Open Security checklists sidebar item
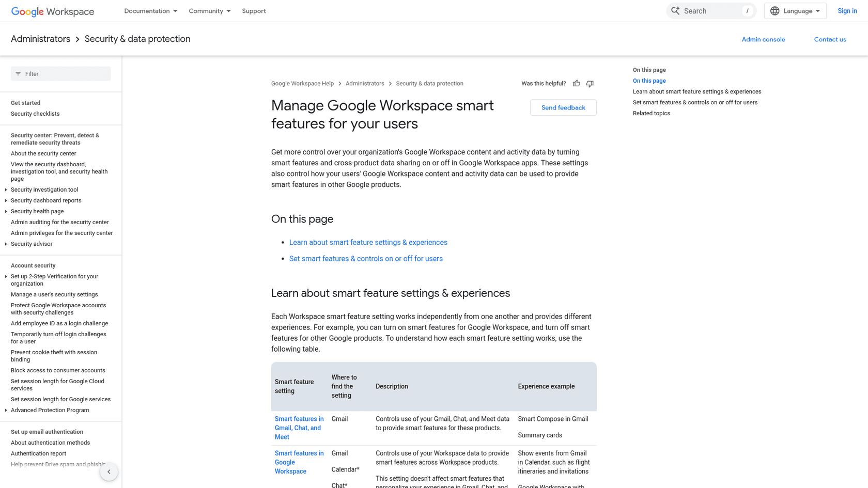 pyautogui.click(x=35, y=114)
